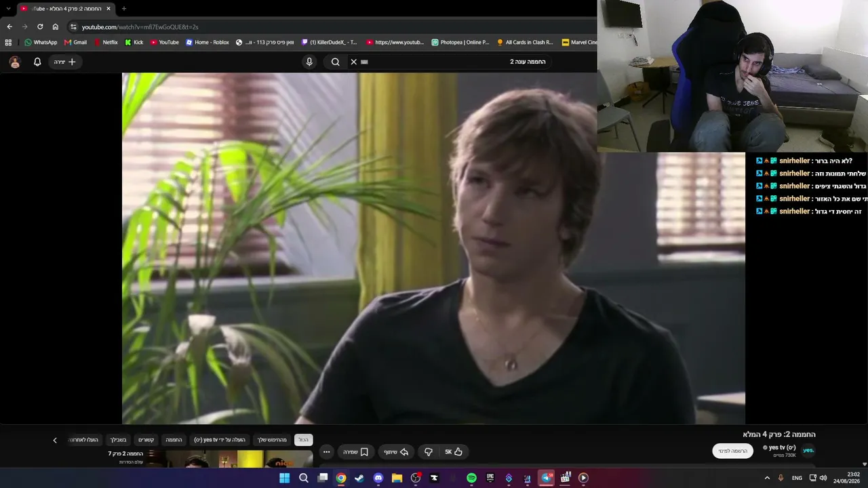Open the Chrome home page

pyautogui.click(x=56, y=26)
